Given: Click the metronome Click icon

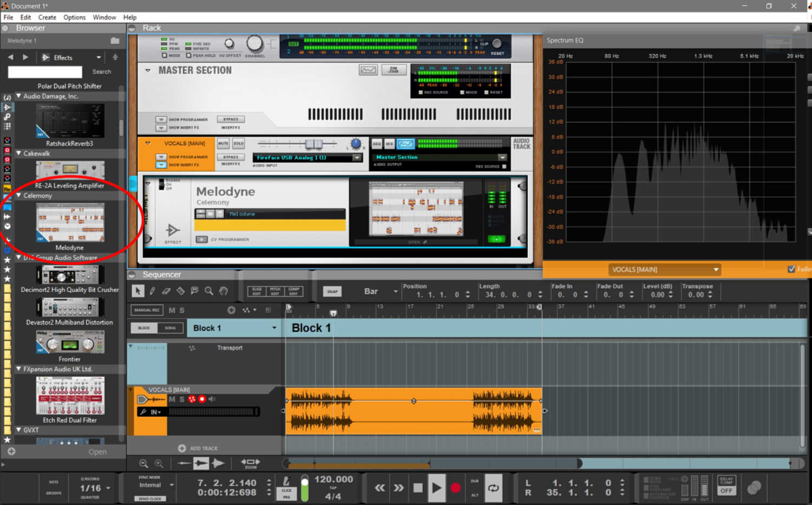Looking at the screenshot, I should click(x=286, y=481).
